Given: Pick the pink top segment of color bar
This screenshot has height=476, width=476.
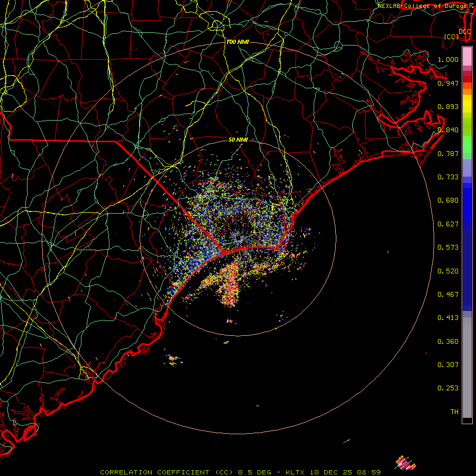Looking at the screenshot, I should (467, 57).
